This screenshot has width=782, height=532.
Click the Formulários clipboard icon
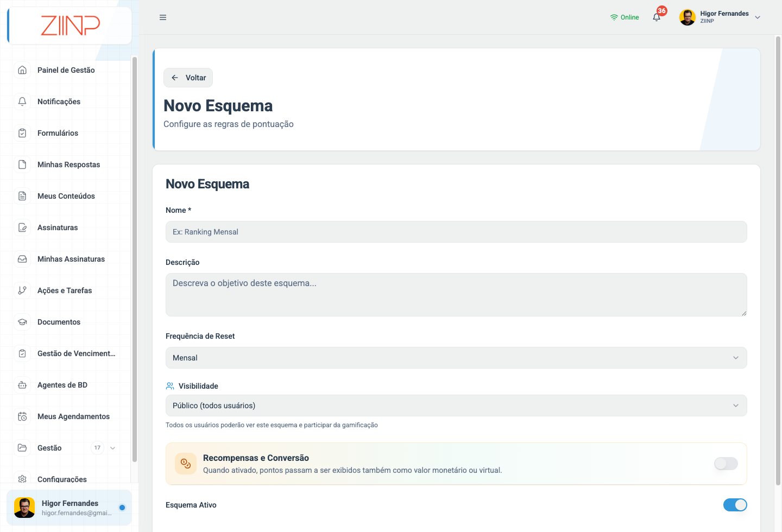coord(22,133)
